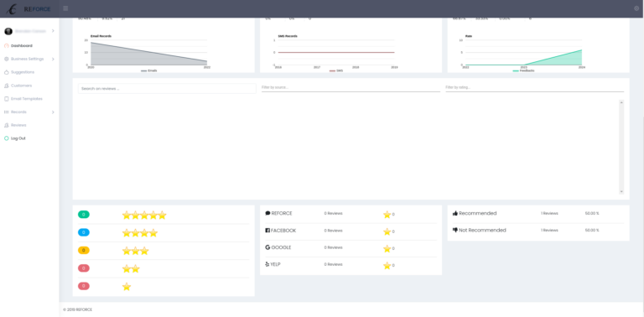
Task: Click the Reviews sidebar icon
Action: [x=7, y=125]
